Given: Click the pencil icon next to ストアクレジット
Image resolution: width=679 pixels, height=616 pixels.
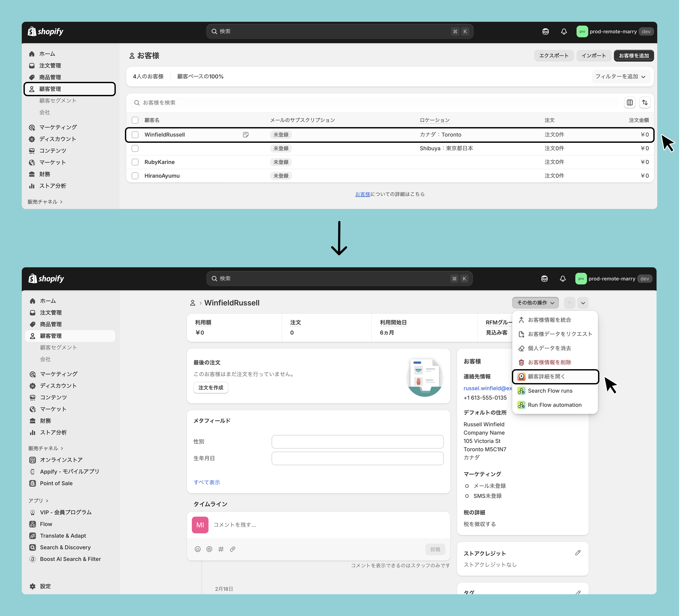Looking at the screenshot, I should click(x=578, y=553).
